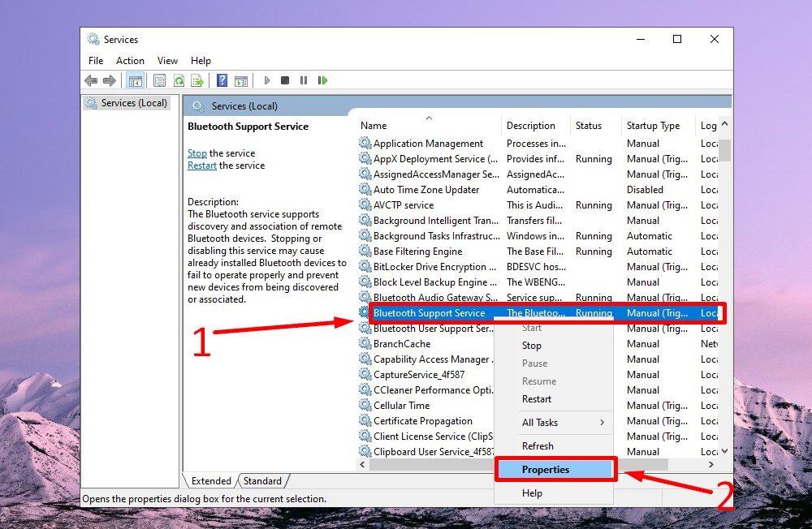Choose Restart from the context menu
The image size is (812, 529).
(537, 399)
